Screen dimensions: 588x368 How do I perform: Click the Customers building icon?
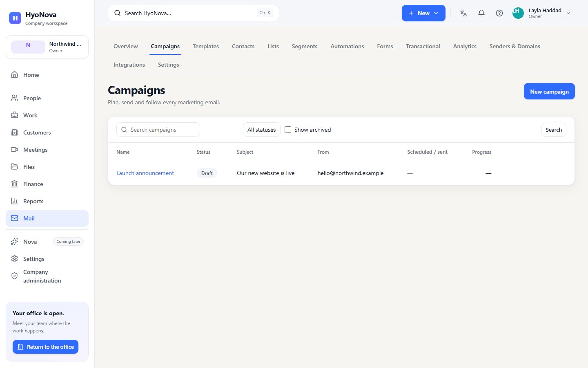pyautogui.click(x=14, y=132)
